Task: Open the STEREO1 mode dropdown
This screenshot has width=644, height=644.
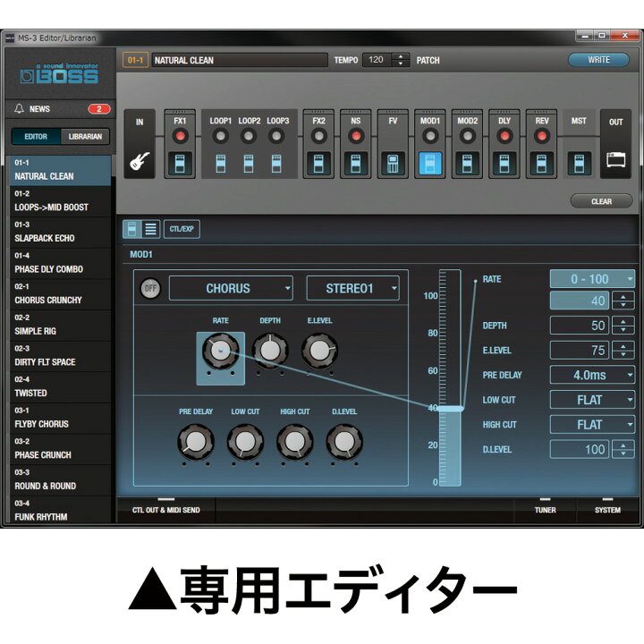Action: pyautogui.click(x=352, y=288)
